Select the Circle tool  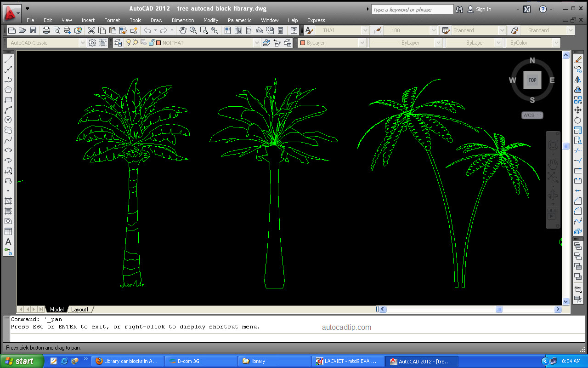(8, 120)
